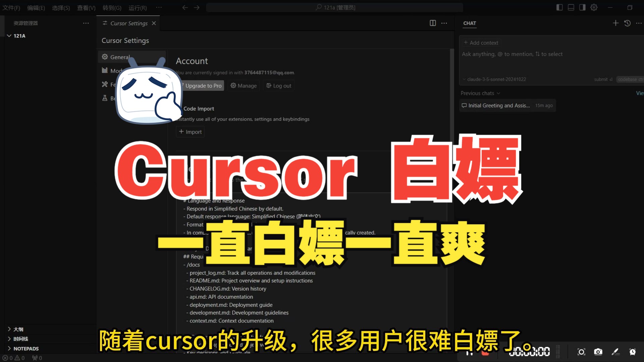Click the Import code button
The image size is (644, 362).
190,131
